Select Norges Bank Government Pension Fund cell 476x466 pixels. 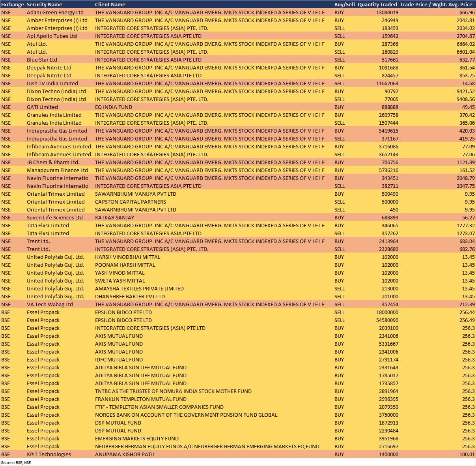click(x=186, y=415)
